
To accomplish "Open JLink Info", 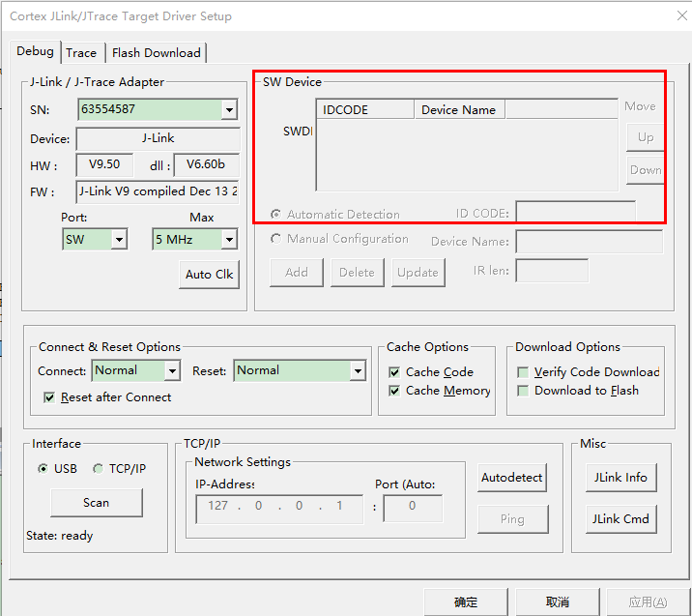I will 620,478.
